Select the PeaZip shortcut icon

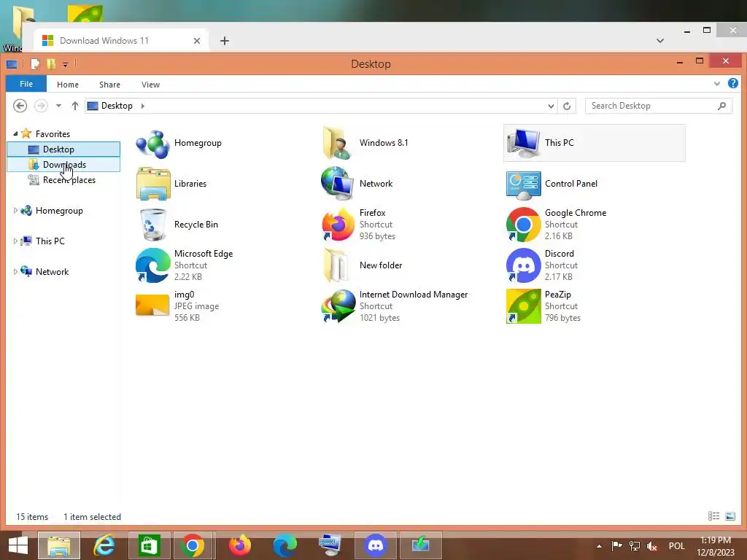point(523,306)
